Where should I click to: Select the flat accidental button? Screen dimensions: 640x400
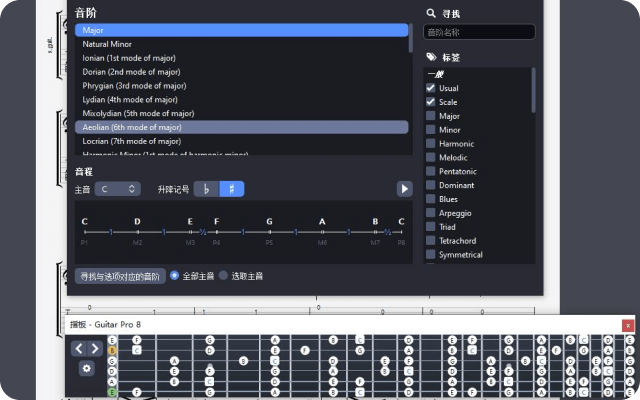pyautogui.click(x=205, y=189)
